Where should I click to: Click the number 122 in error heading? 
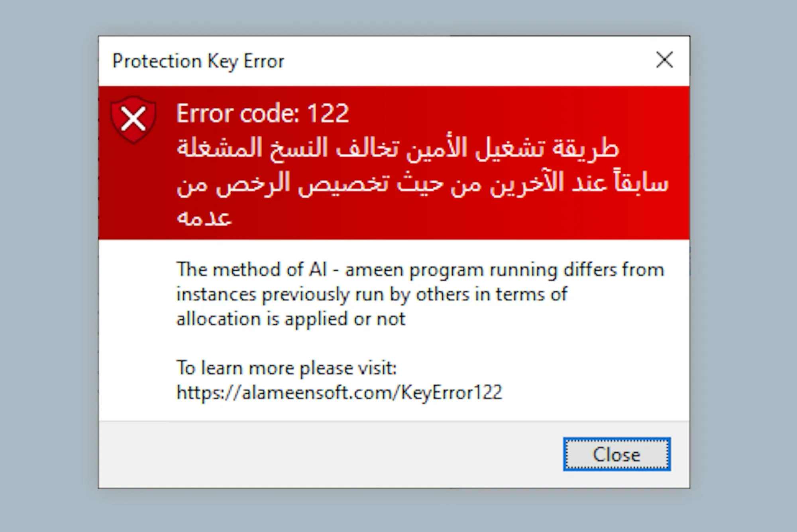(328, 113)
